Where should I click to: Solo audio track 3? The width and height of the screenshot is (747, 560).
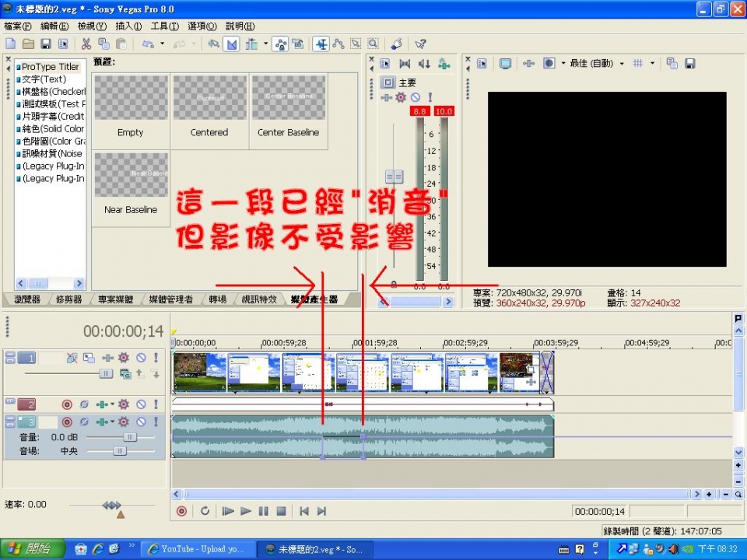(156, 422)
